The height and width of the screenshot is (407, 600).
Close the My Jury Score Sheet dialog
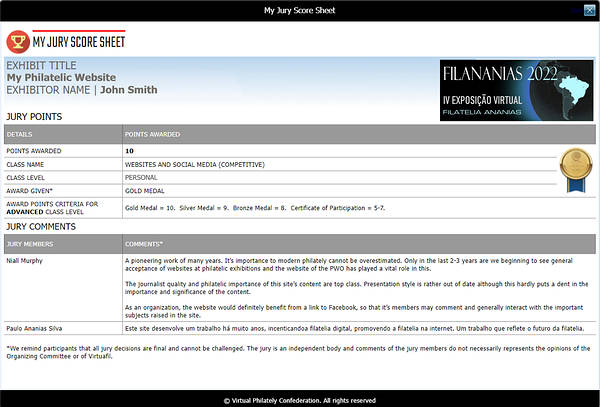[589, 10]
